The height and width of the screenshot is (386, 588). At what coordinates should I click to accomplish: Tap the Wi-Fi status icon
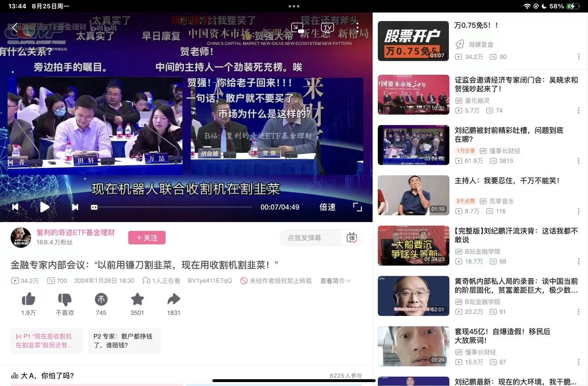tap(527, 6)
